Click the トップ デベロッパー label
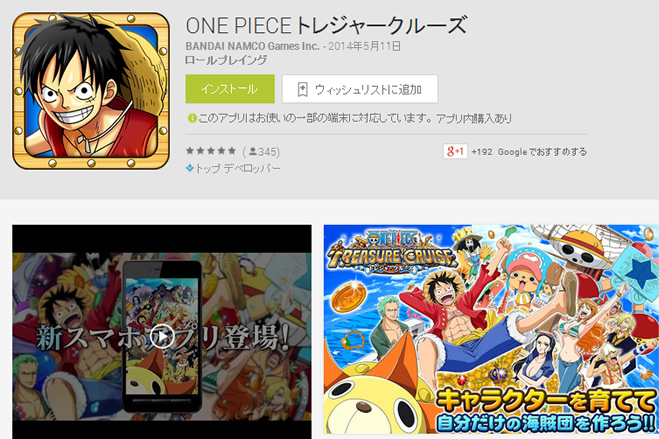 (x=237, y=168)
